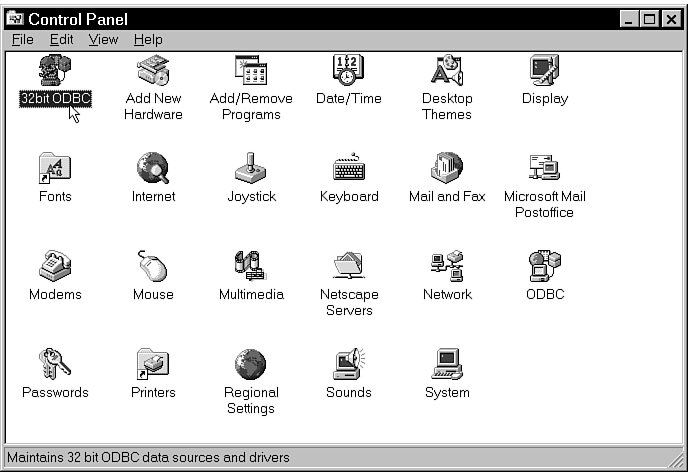Select the Desktop Themes icon
Viewport: 692px width, 472px height.
point(447,71)
